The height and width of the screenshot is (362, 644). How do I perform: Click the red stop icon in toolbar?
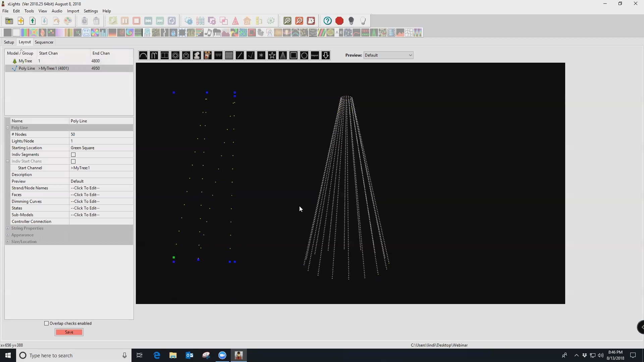[x=339, y=21]
